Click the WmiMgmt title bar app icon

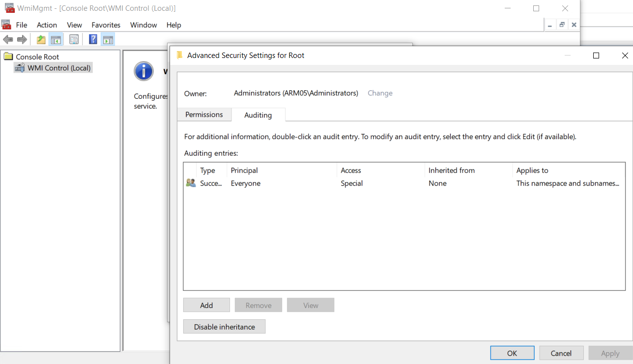click(10, 8)
